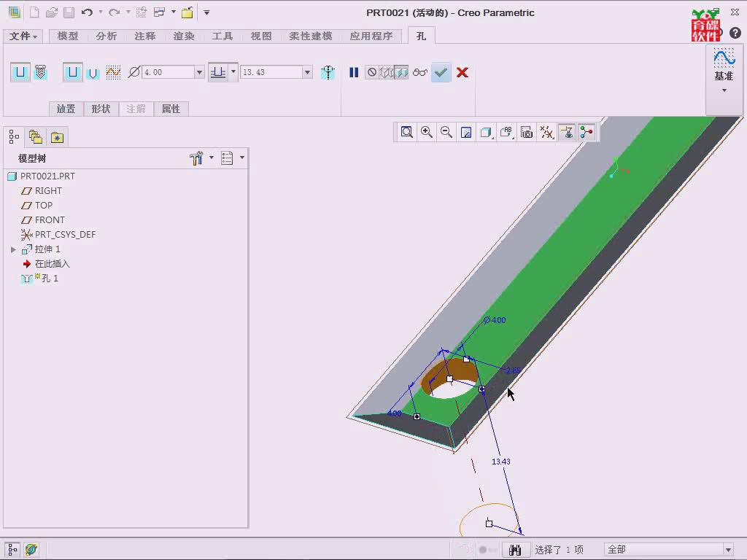Click the 孔 hole tab

[421, 36]
